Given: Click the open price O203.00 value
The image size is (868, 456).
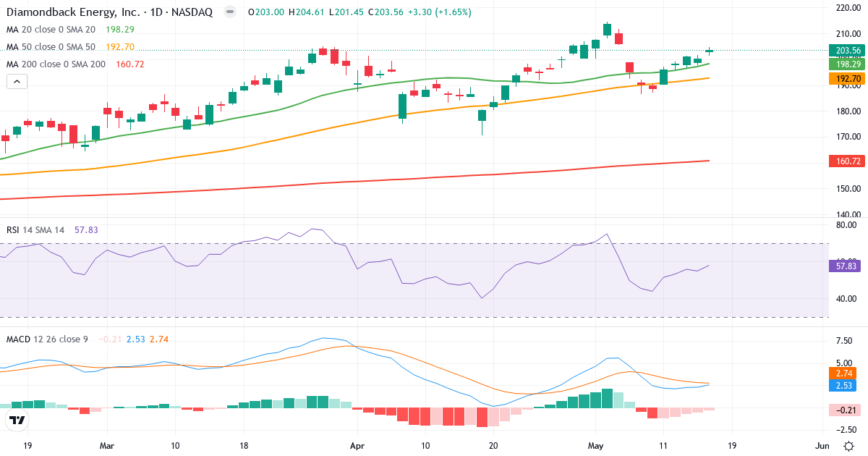Looking at the screenshot, I should [266, 12].
